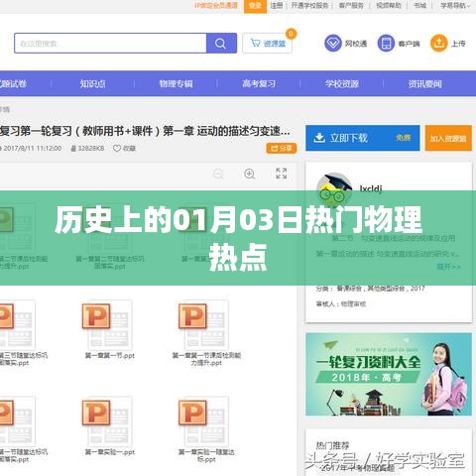This screenshot has width=476, height=476.
Task: Click the site search input field
Action: click(110, 43)
